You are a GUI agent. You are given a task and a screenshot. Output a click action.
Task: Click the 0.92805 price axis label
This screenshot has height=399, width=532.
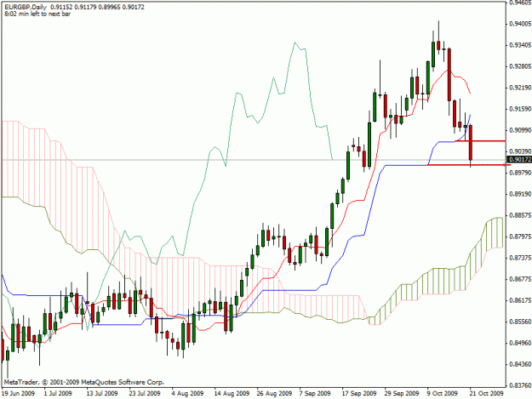pos(520,66)
